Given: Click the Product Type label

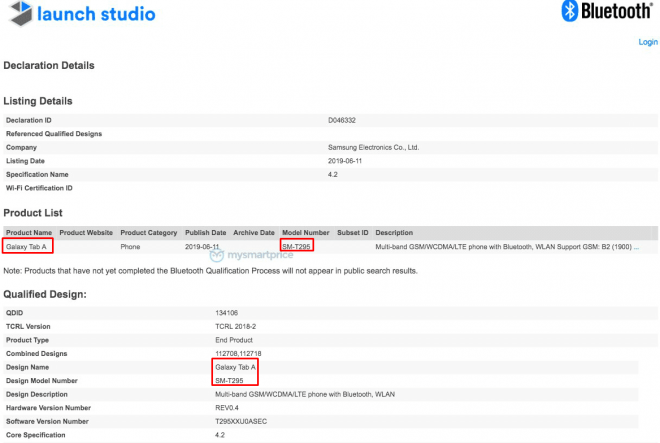Looking at the screenshot, I should [27, 340].
